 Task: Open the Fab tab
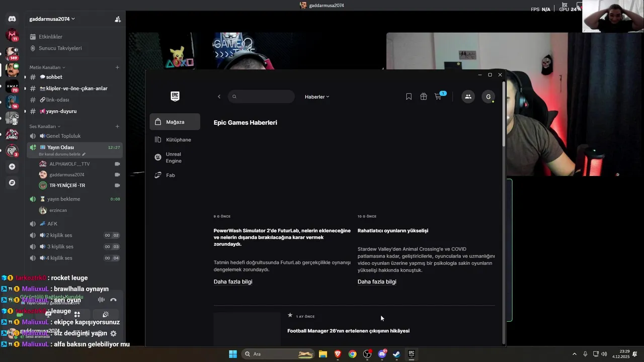(x=175, y=175)
